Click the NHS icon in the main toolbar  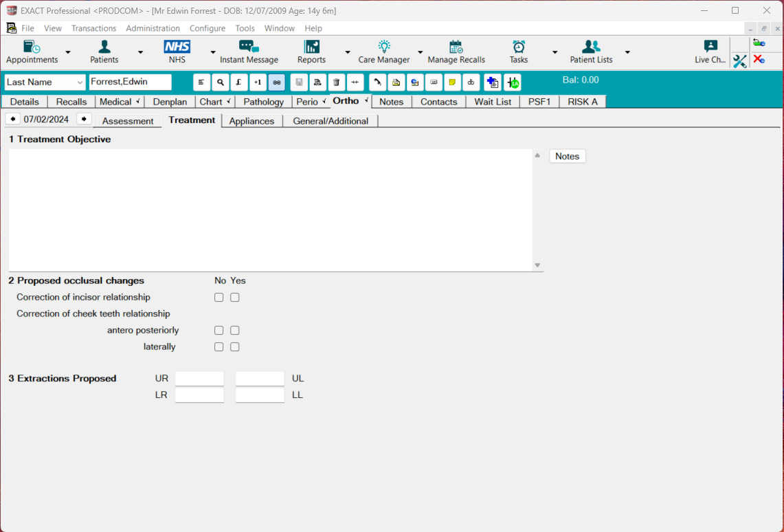(177, 47)
